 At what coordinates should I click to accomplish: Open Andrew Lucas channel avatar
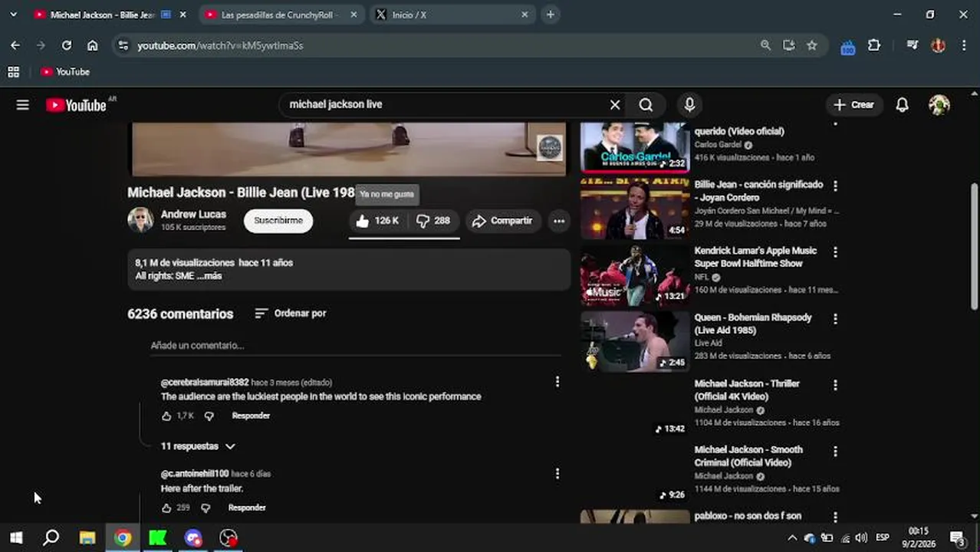140,220
